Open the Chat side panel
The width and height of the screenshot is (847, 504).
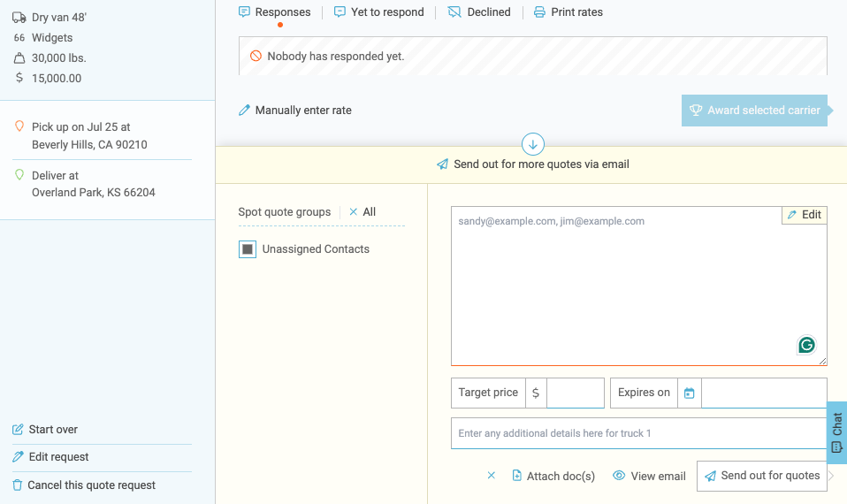[x=836, y=432]
